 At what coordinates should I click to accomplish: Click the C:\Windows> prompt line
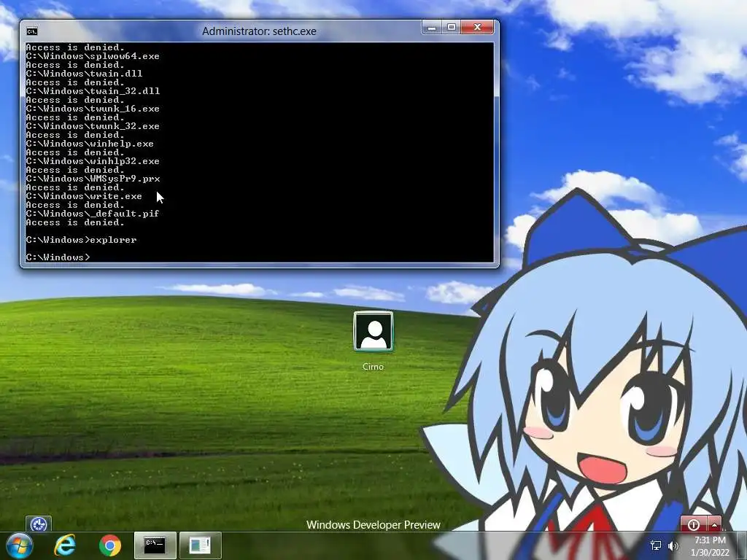(x=58, y=257)
